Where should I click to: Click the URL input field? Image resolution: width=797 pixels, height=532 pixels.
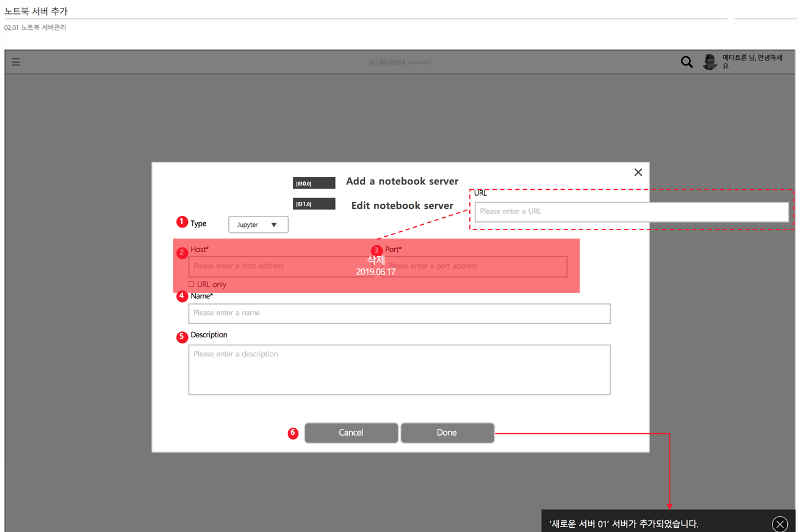click(x=632, y=212)
